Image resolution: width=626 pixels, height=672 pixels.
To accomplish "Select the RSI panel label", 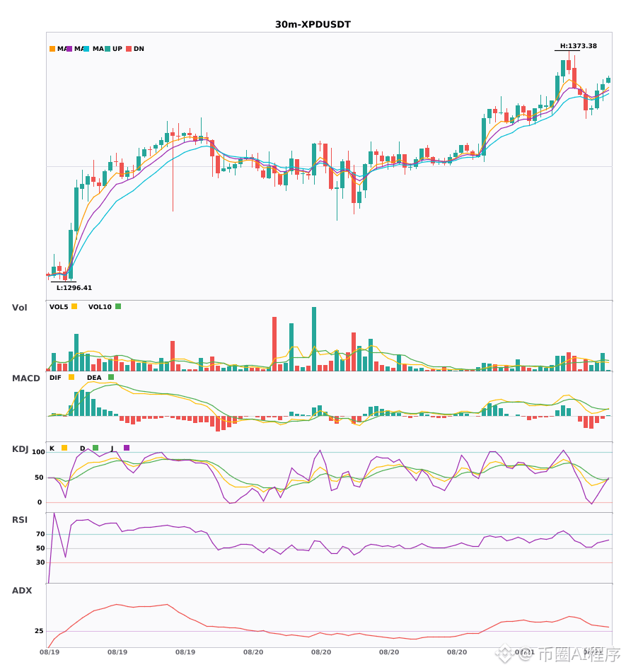I will click(x=20, y=520).
